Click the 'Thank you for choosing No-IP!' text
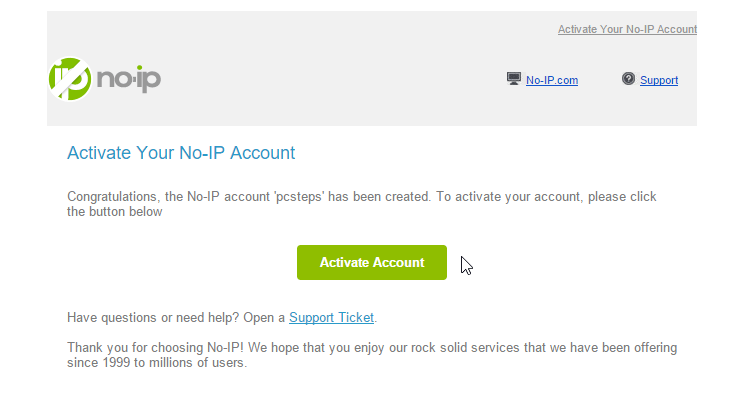The image size is (750, 400). tap(155, 347)
